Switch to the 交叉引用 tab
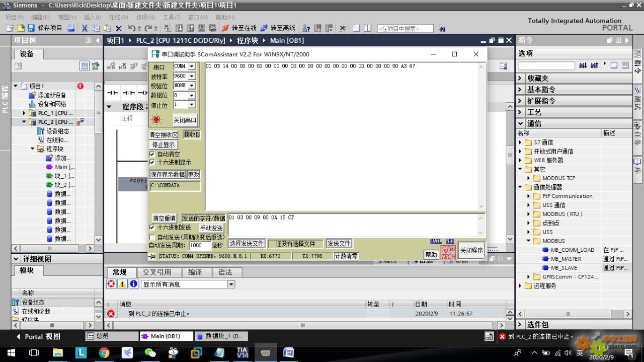The image size is (644, 362). 156,272
